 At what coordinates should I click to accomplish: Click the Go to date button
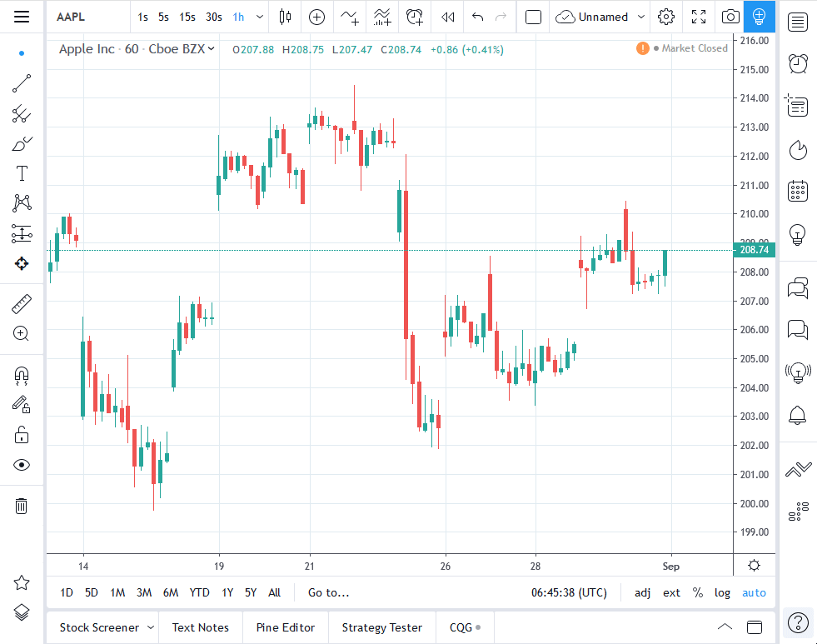[328, 592]
